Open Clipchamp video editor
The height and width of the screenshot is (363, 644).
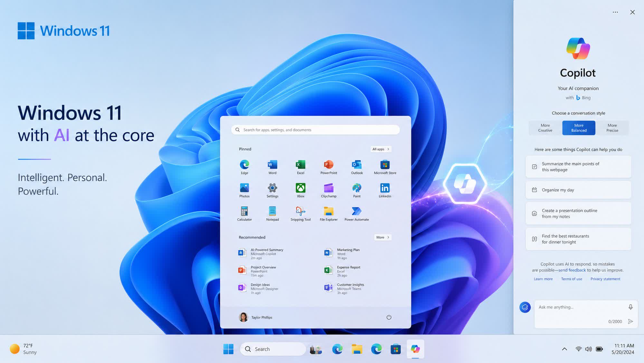tap(328, 190)
